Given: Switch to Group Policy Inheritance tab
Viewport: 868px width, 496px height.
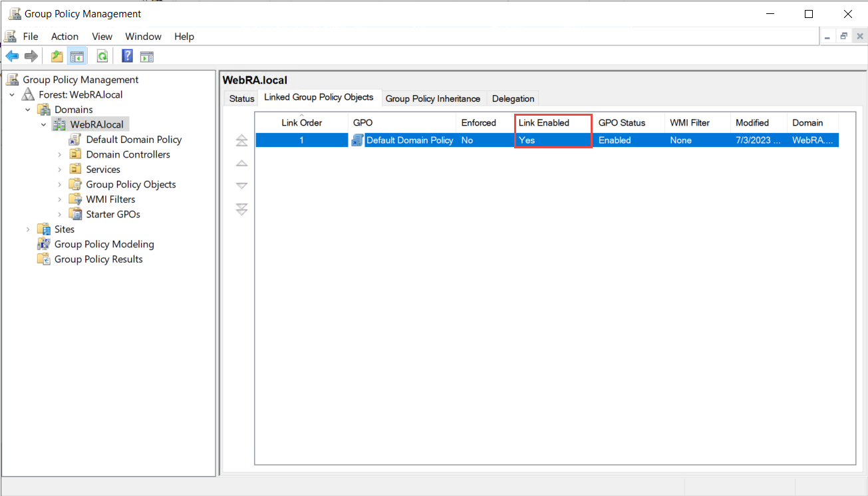Looking at the screenshot, I should coord(432,98).
